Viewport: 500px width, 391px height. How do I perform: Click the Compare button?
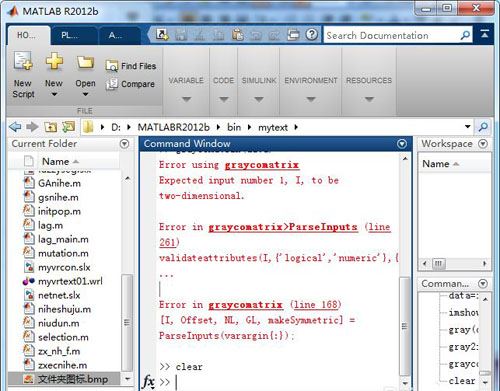[130, 84]
